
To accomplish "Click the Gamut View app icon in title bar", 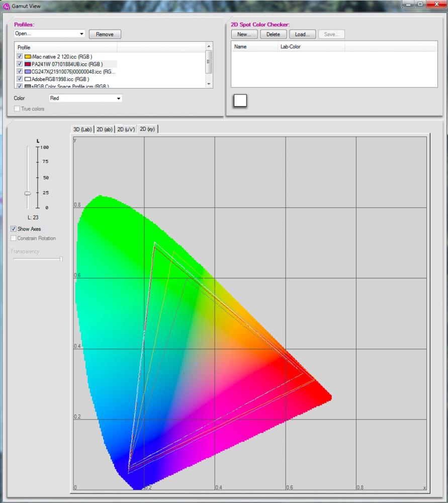I will (x=6, y=6).
